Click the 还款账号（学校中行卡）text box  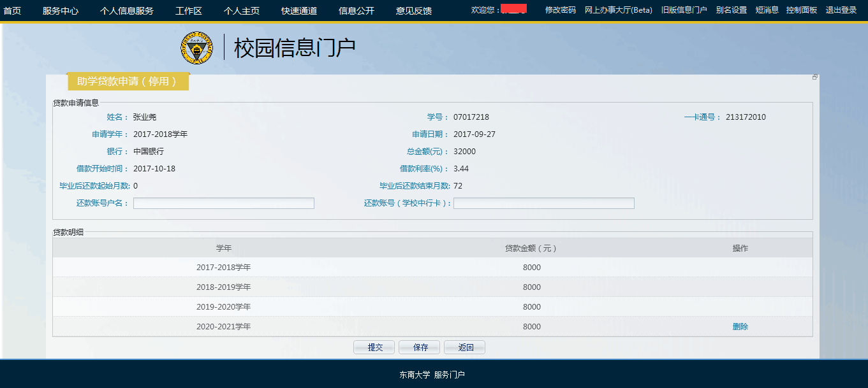pyautogui.click(x=543, y=203)
